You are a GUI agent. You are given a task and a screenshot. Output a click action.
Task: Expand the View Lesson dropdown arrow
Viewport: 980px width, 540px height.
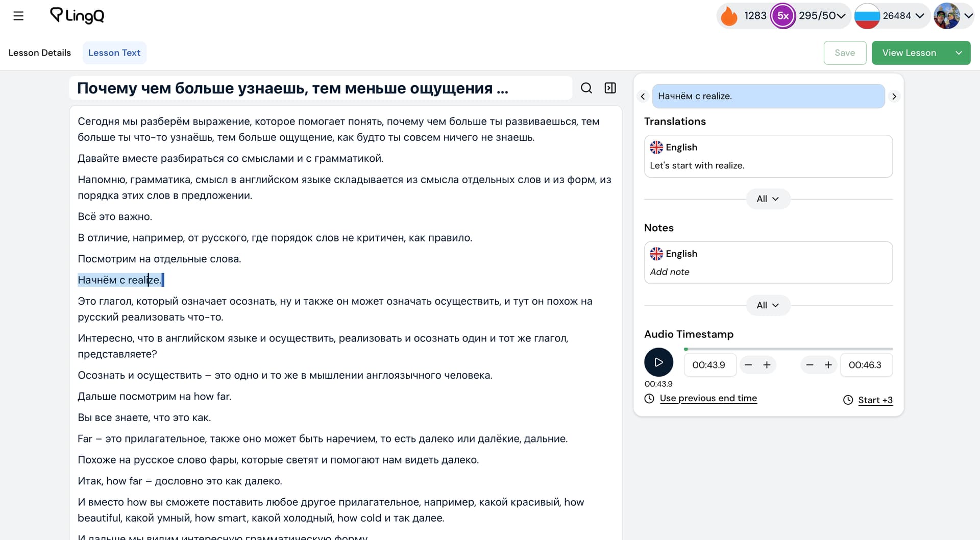click(x=959, y=53)
